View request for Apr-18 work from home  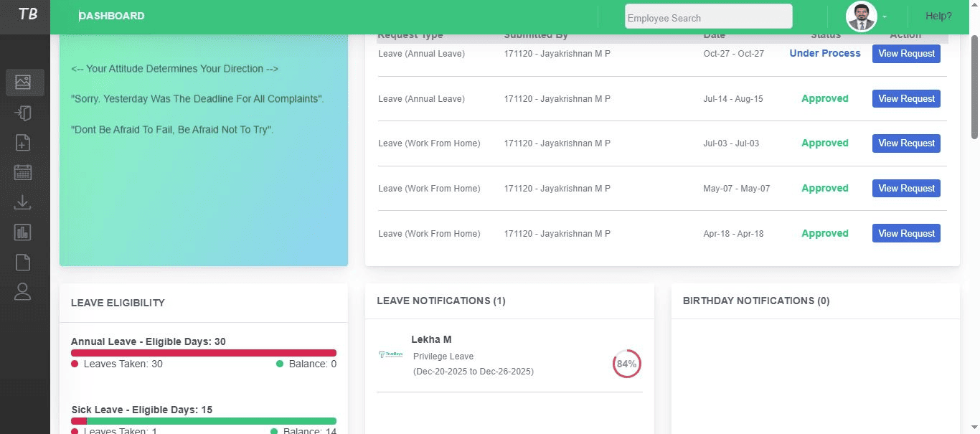(906, 234)
